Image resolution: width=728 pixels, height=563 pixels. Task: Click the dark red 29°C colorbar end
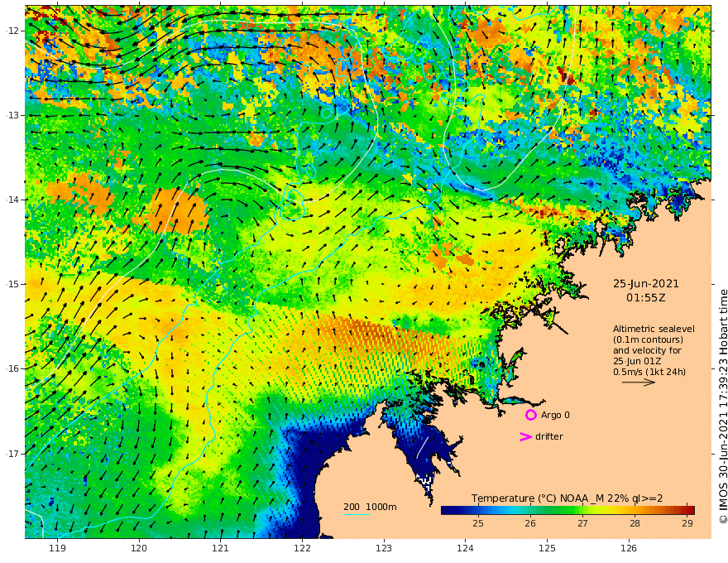(691, 510)
